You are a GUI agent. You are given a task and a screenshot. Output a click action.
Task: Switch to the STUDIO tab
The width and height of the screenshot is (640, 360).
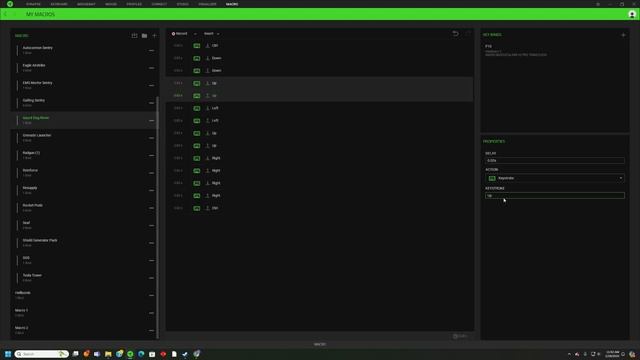point(182,4)
